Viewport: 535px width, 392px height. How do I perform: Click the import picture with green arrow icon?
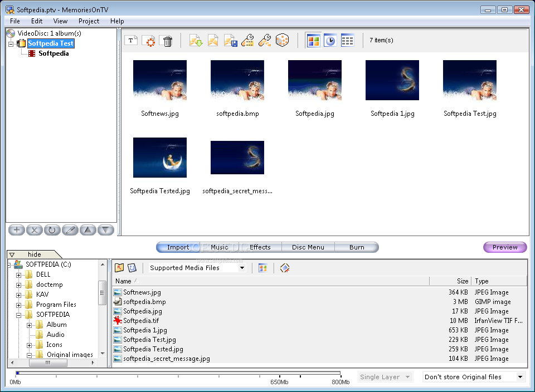point(196,40)
